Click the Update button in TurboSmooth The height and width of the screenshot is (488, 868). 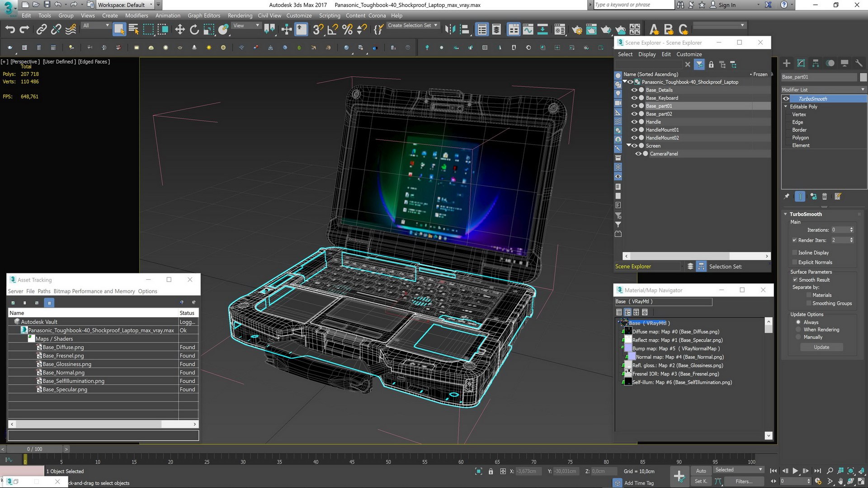(x=821, y=347)
